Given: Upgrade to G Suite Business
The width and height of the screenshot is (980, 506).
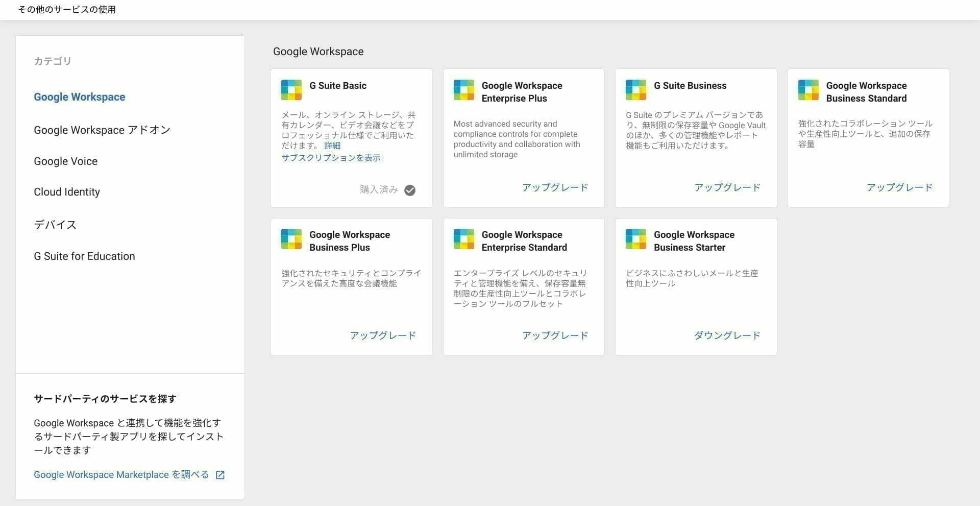Looking at the screenshot, I should coord(727,187).
